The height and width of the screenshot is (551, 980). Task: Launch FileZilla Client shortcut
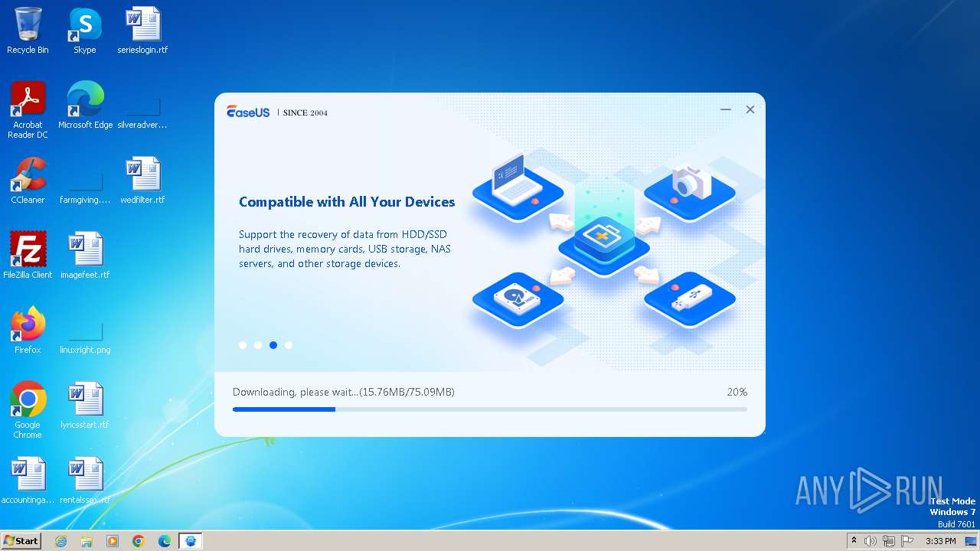pyautogui.click(x=28, y=256)
